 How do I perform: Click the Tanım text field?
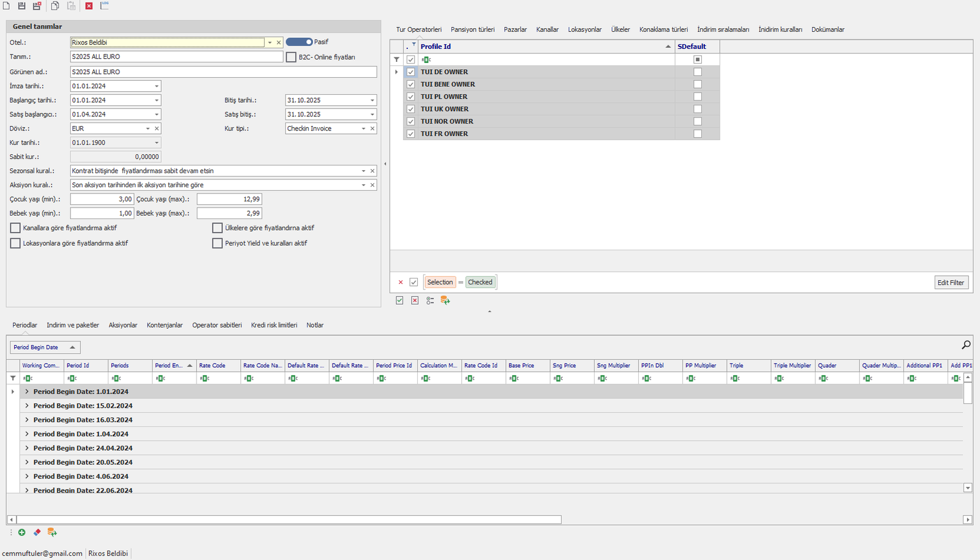point(176,56)
